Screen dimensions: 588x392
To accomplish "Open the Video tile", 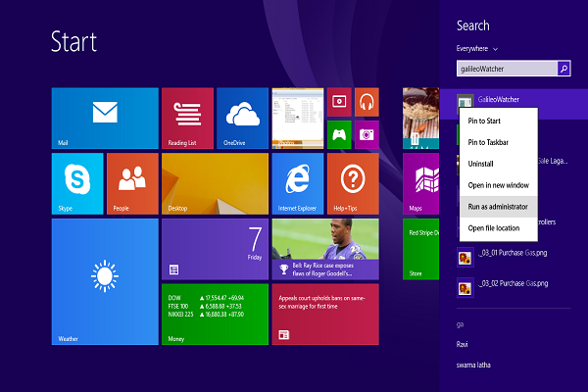I will pos(339,102).
